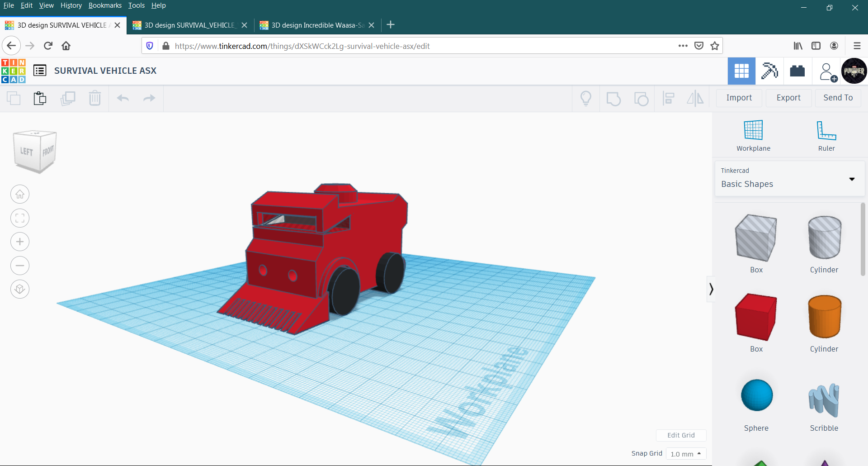Viewport: 868px width, 466px height.
Task: Delete selection using trash icon
Action: pyautogui.click(x=95, y=98)
